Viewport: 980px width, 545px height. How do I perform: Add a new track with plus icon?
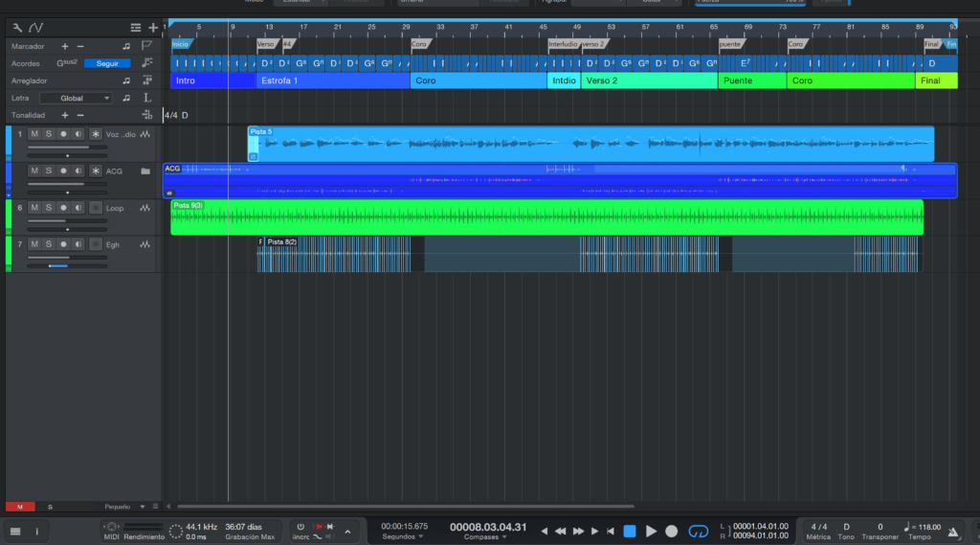click(x=152, y=28)
